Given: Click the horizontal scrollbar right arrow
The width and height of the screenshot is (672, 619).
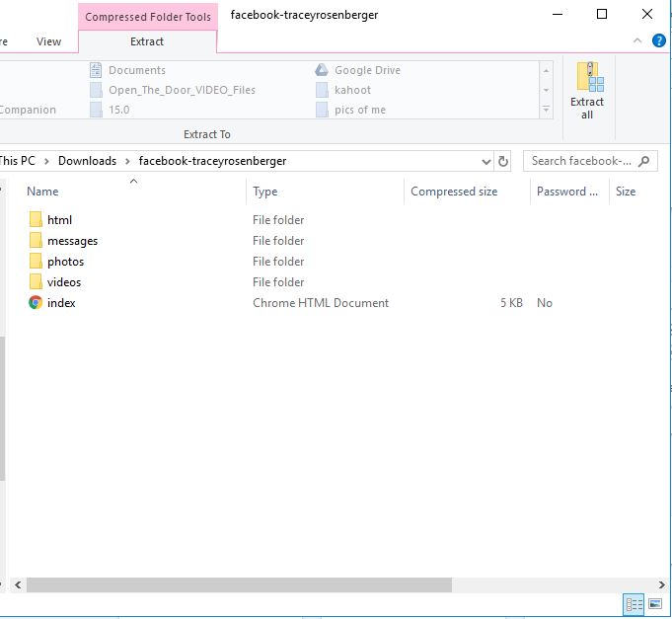Looking at the screenshot, I should coord(661,584).
